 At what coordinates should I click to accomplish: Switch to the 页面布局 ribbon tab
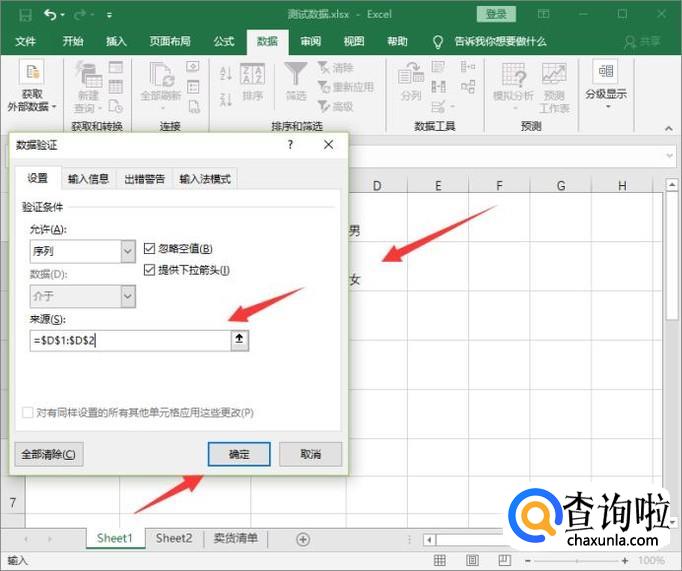pyautogui.click(x=170, y=42)
